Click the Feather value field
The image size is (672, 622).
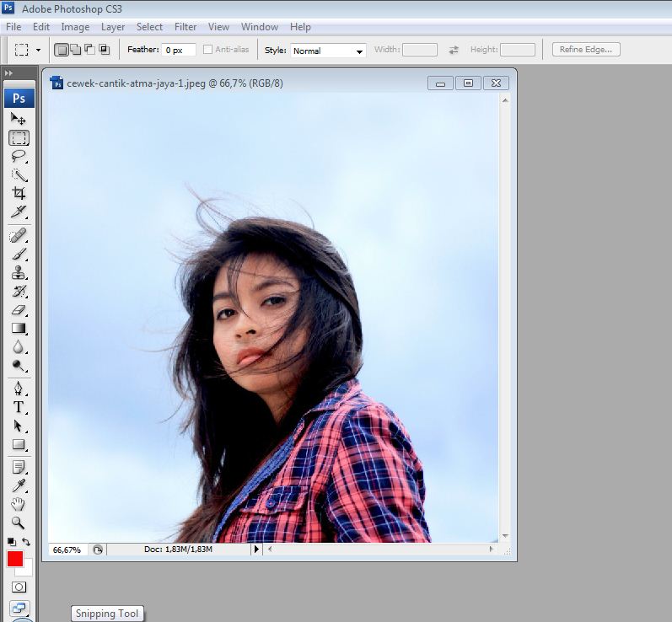[x=179, y=50]
